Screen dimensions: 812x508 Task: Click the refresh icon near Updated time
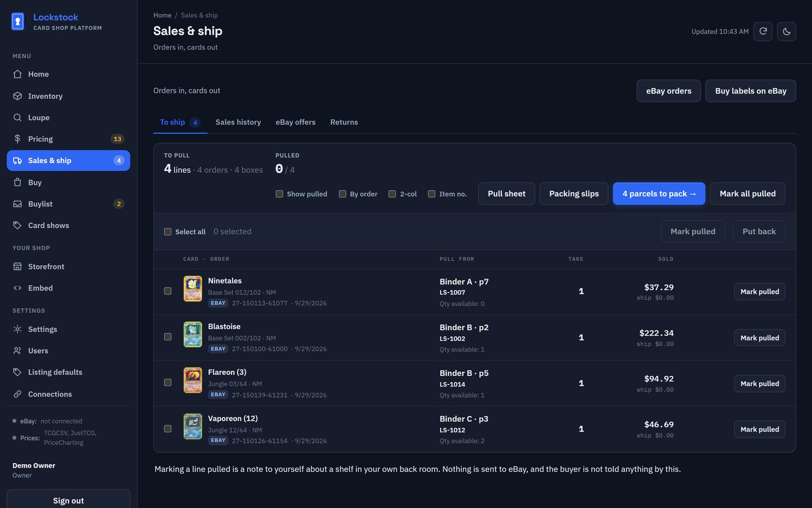point(763,31)
